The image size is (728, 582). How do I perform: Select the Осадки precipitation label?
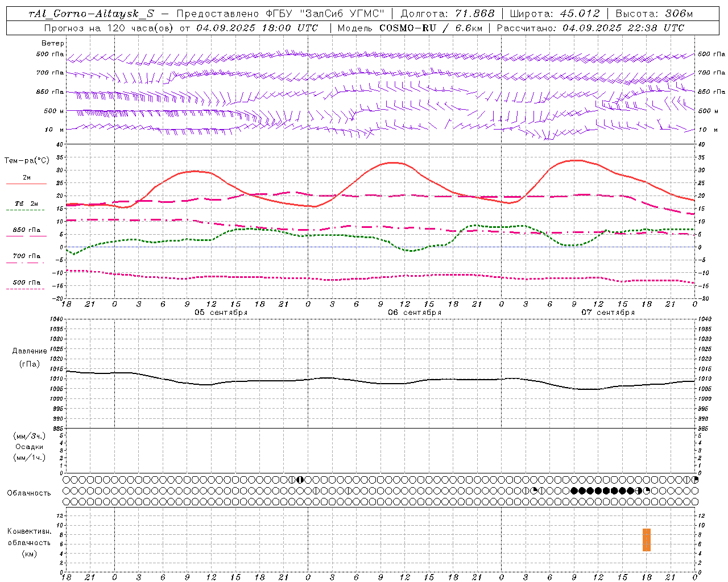coord(29,447)
